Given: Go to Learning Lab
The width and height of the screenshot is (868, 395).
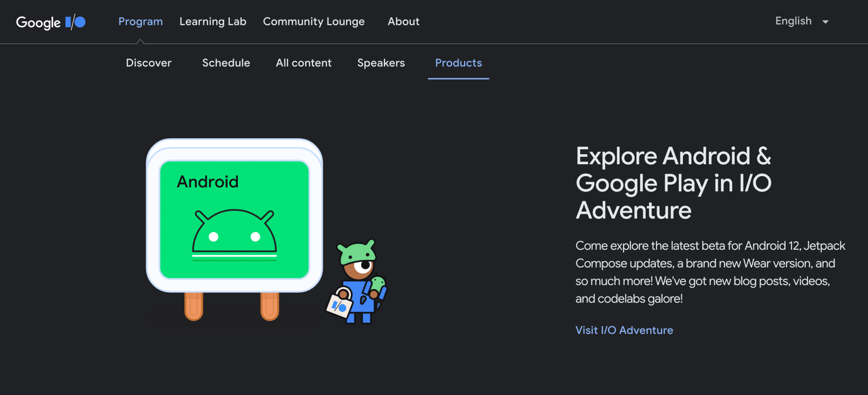Looking at the screenshot, I should (x=213, y=22).
